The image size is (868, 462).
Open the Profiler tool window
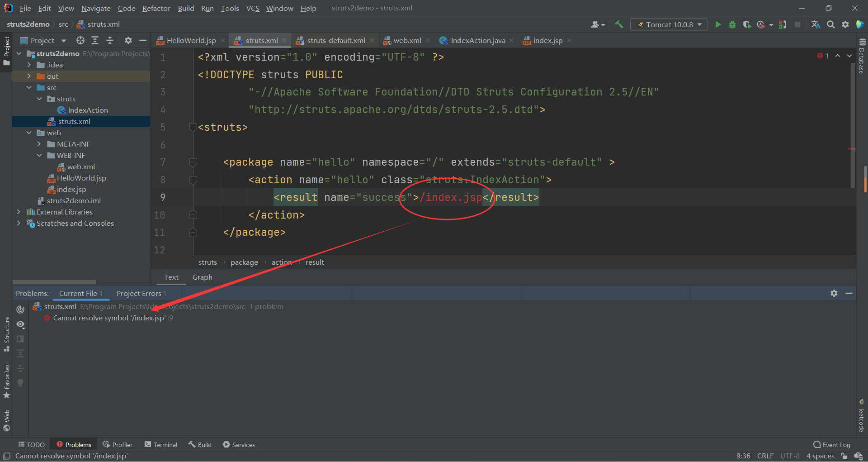[118, 445]
